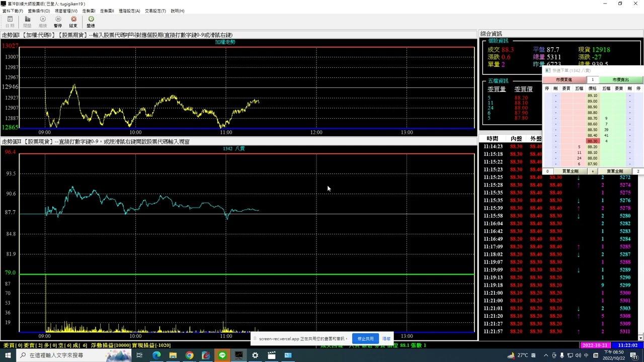Open File Explorer from taskbar

(x=173, y=355)
